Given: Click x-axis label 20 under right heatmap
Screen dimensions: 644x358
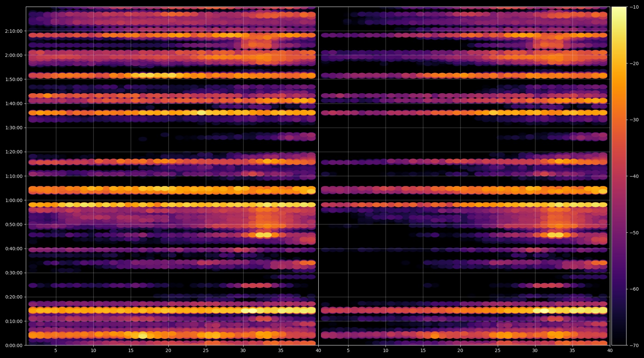Looking at the screenshot, I should click(460, 351).
